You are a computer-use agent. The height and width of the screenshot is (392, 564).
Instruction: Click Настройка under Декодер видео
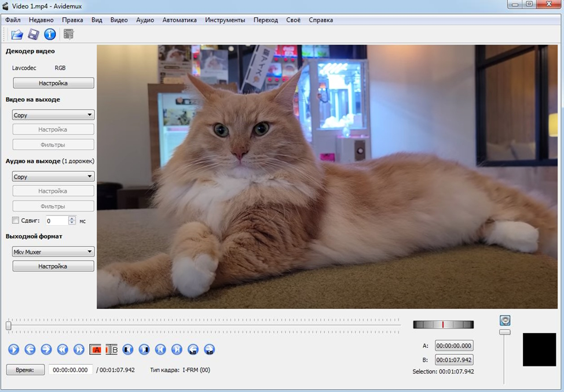53,83
